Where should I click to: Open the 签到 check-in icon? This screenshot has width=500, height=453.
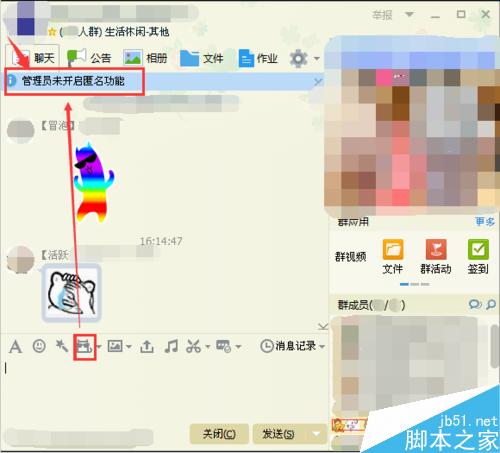click(478, 256)
